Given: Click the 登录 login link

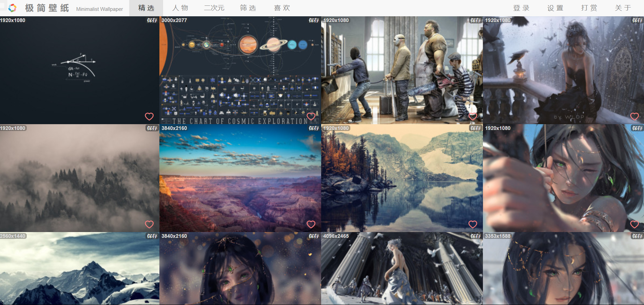Looking at the screenshot, I should pyautogui.click(x=521, y=8).
